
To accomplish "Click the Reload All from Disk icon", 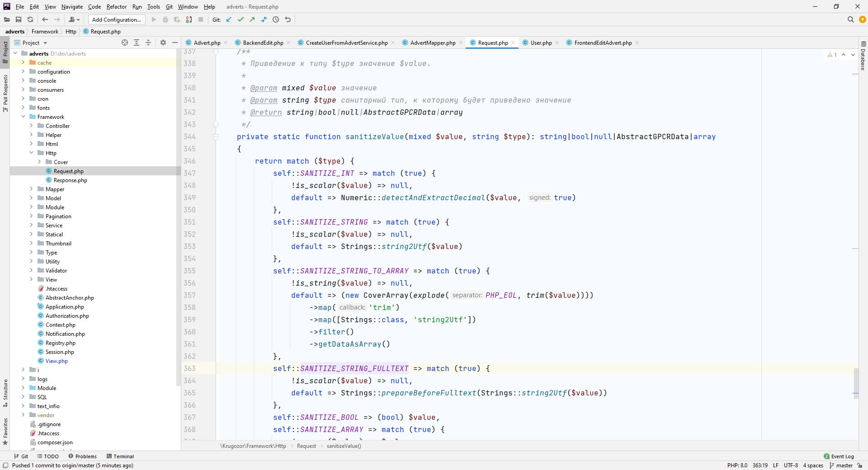I will pyautogui.click(x=30, y=19).
